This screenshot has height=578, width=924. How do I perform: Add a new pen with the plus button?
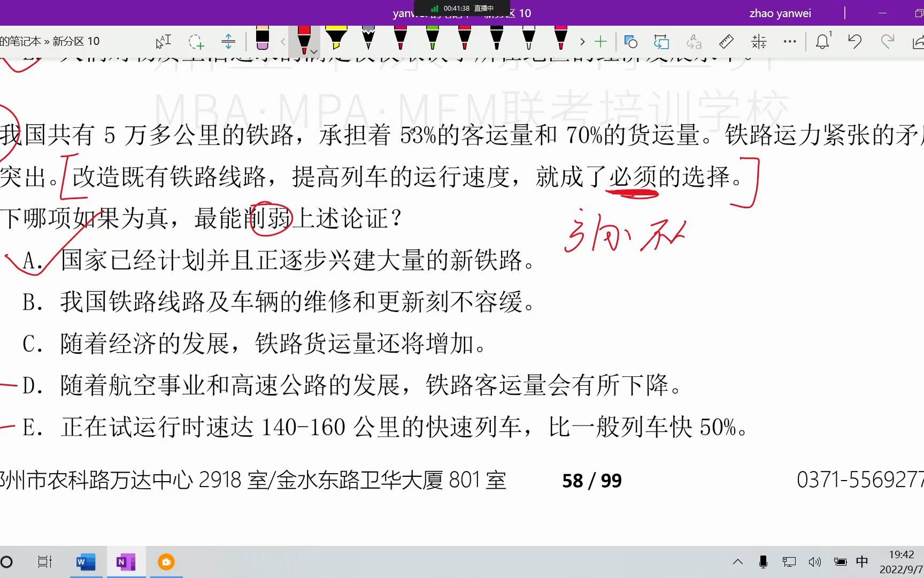(x=600, y=41)
